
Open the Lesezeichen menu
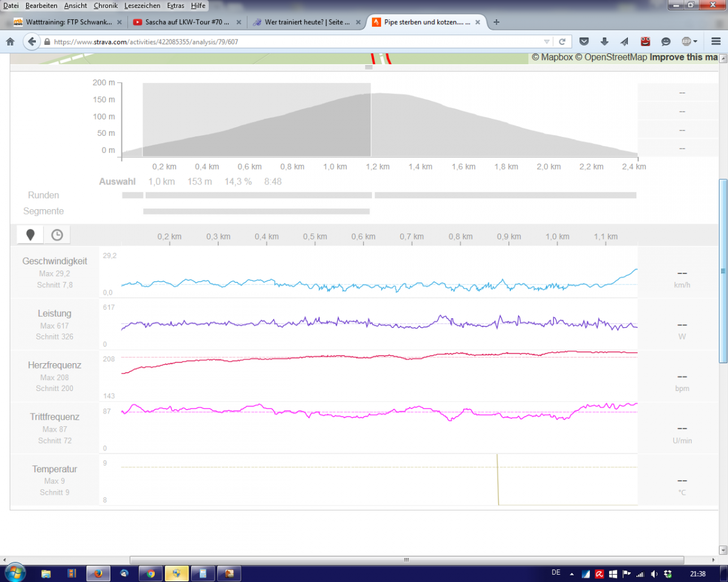coord(142,5)
